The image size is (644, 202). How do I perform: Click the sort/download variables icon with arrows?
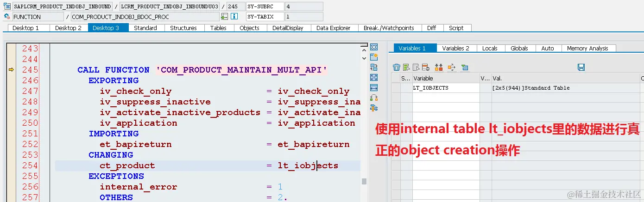click(439, 67)
